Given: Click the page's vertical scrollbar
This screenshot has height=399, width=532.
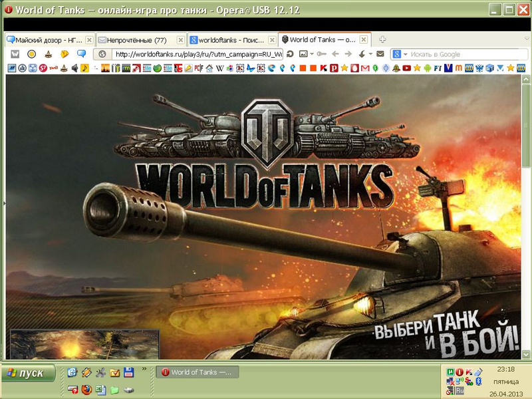Looking at the screenshot, I should 526,199.
